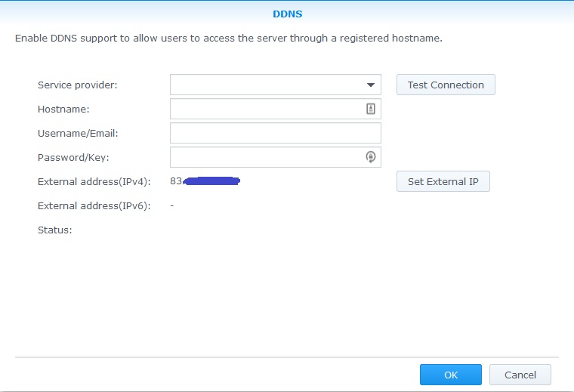Expand the Service provider dropdown arrow
This screenshot has width=574, height=392.
tap(371, 85)
